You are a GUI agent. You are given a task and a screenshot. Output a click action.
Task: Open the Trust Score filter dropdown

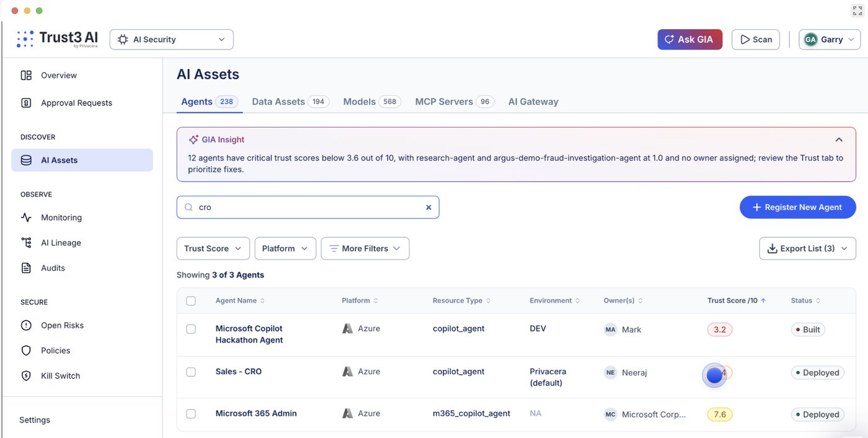click(x=213, y=248)
